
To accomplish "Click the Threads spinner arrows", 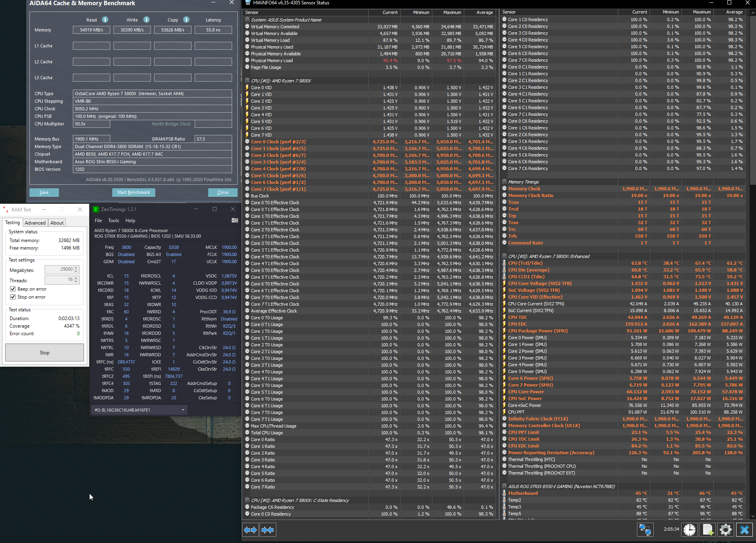I will click(76, 280).
